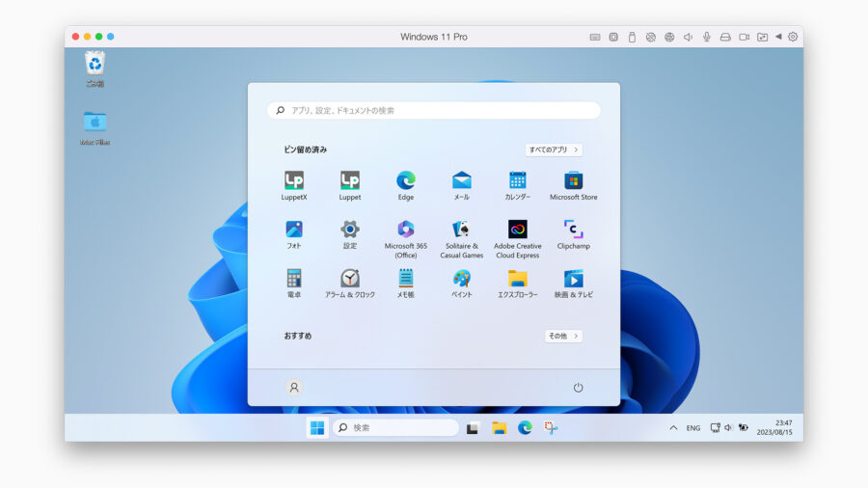The height and width of the screenshot is (488, 868).
Task: Open the 電卓 calculator app
Action: (x=294, y=284)
